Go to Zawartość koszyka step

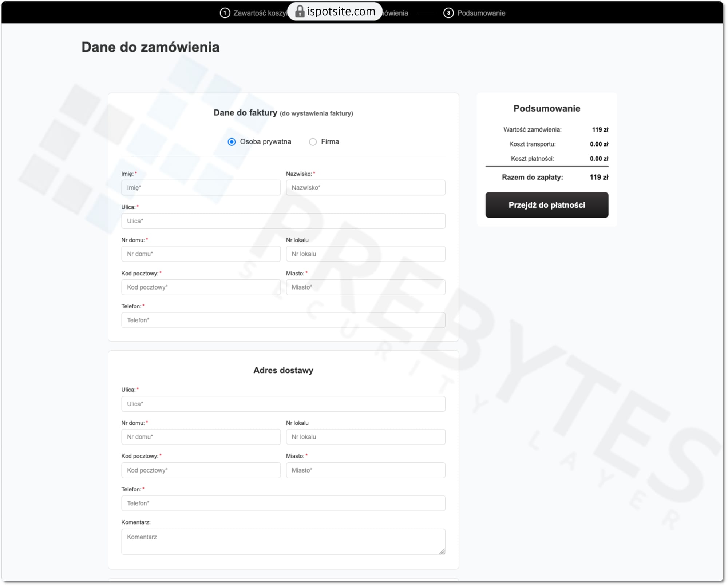pos(259,13)
